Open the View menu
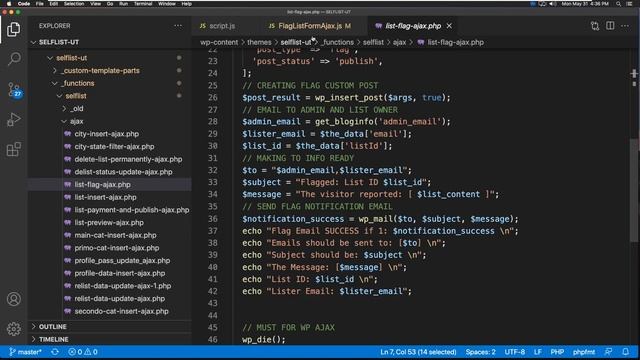This screenshot has width=640, height=360. (x=96, y=4)
